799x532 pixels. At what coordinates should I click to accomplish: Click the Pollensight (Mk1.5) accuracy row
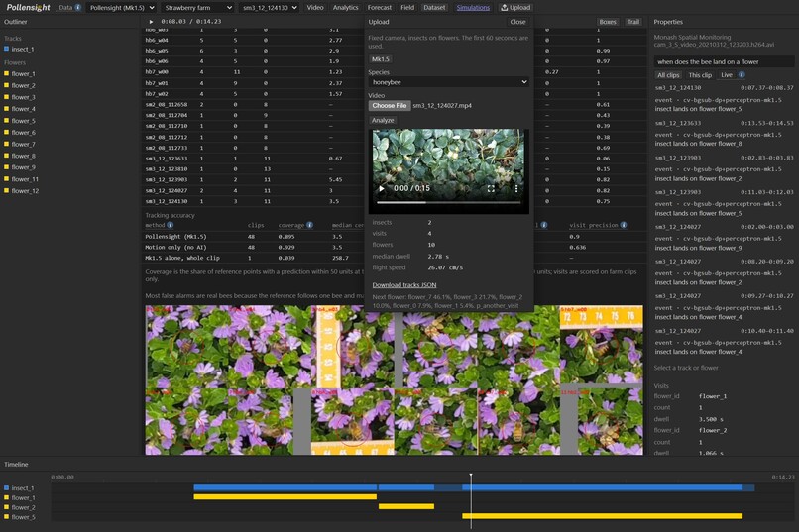pyautogui.click(x=394, y=237)
